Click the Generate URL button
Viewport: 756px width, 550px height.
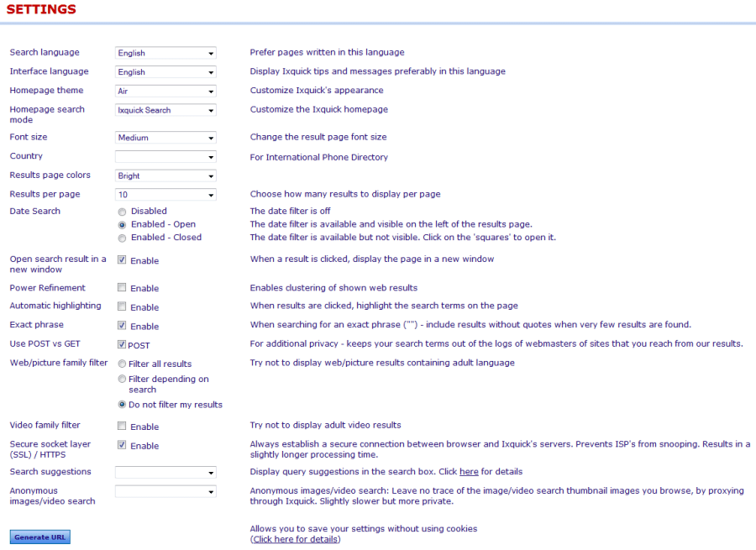pos(40,537)
